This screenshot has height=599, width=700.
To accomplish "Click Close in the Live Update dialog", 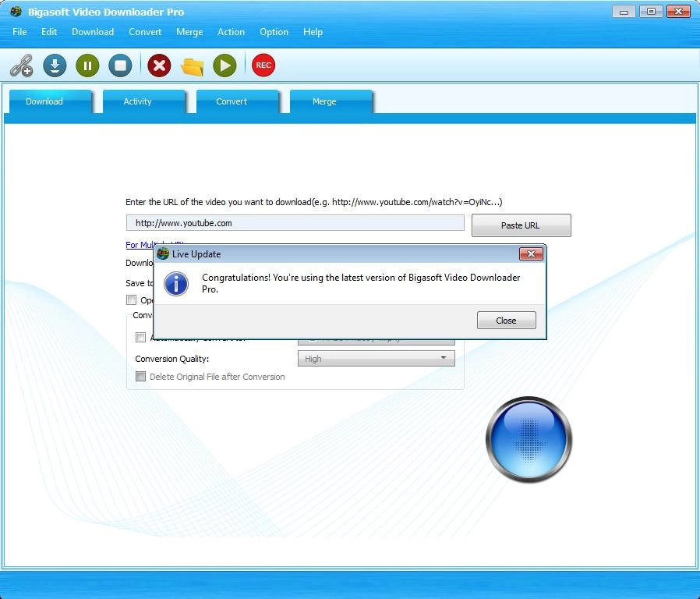I will (x=506, y=321).
